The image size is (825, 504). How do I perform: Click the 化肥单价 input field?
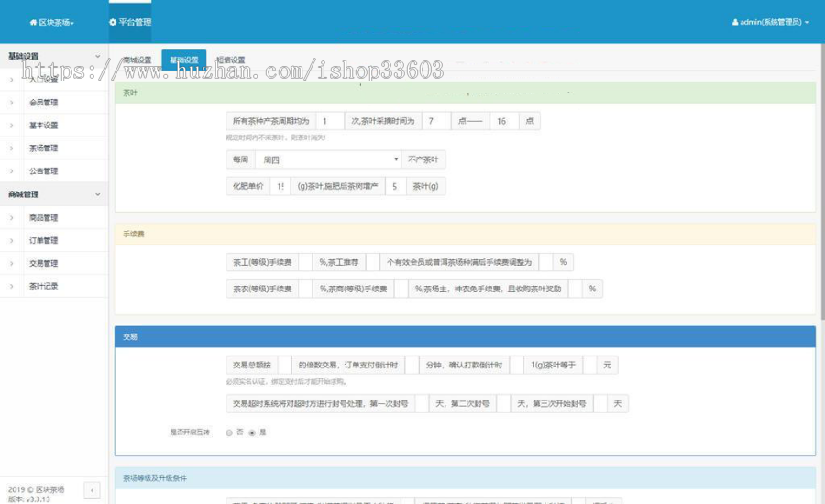(279, 186)
